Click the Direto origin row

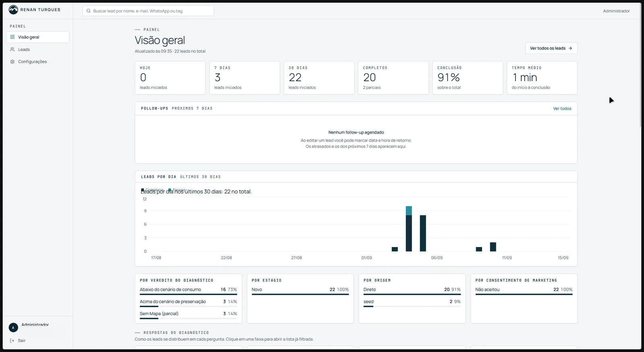pyautogui.click(x=412, y=290)
